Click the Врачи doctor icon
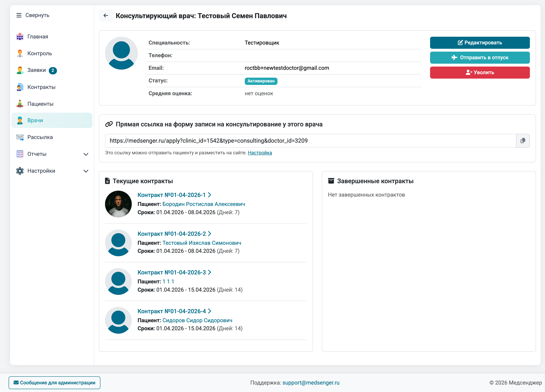Screen dimensions: 545x392 (x=20, y=120)
